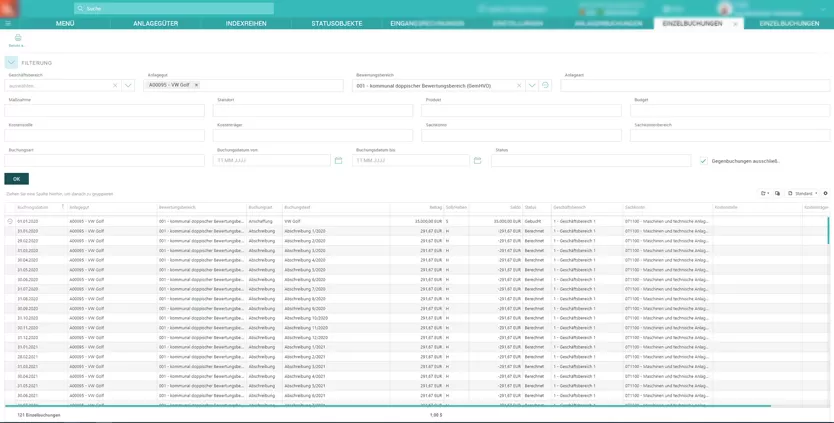This screenshot has width=834, height=423.
Task: Open the calendar picker for Buchungsdatum von
Action: tap(338, 161)
